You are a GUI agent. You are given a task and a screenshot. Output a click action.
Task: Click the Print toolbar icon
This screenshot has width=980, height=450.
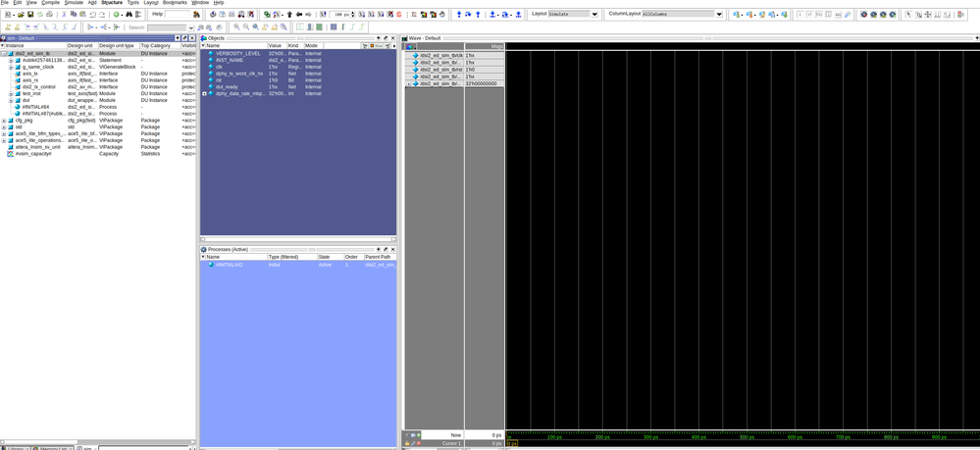pyautogui.click(x=49, y=14)
